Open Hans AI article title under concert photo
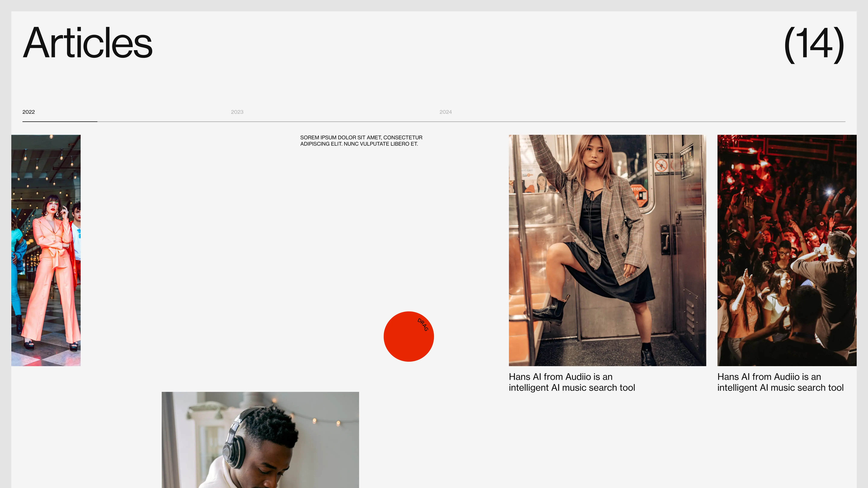 click(x=780, y=382)
